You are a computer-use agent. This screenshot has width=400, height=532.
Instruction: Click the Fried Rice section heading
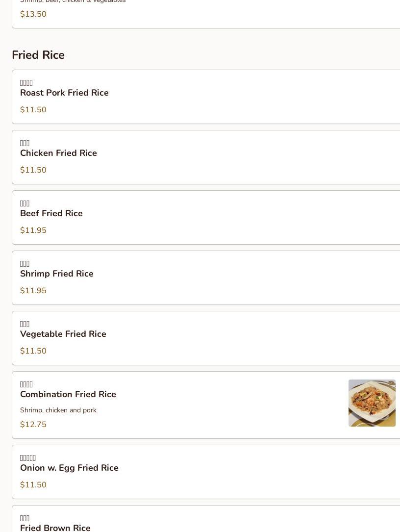point(38,55)
